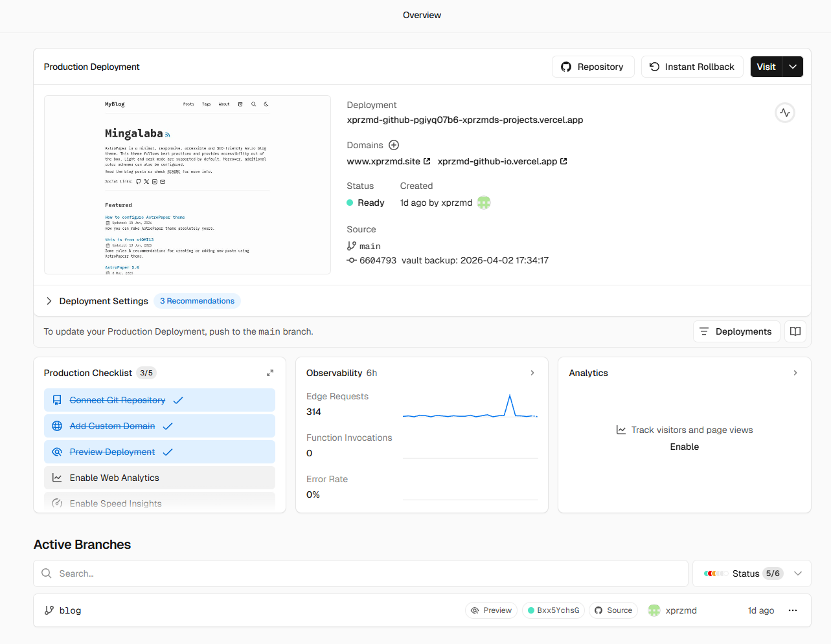The height and width of the screenshot is (644, 831).
Task: Open the Analytics panel chevron
Action: tap(795, 373)
